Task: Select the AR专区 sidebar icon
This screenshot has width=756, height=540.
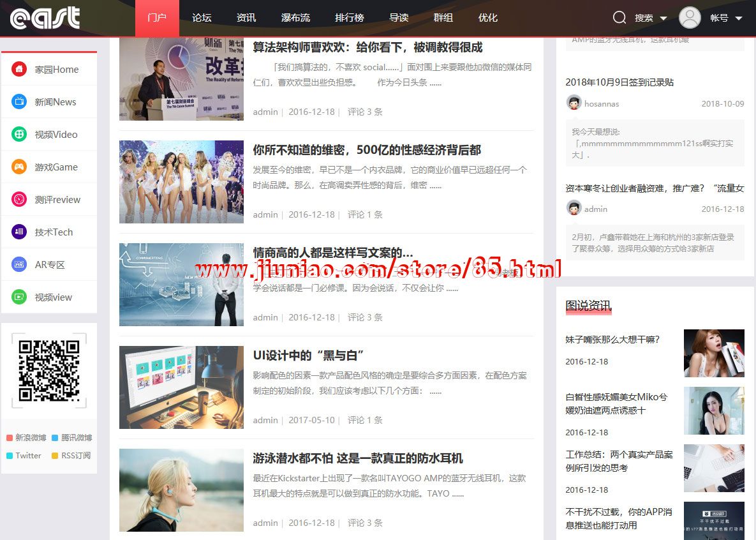Action: 19,264
